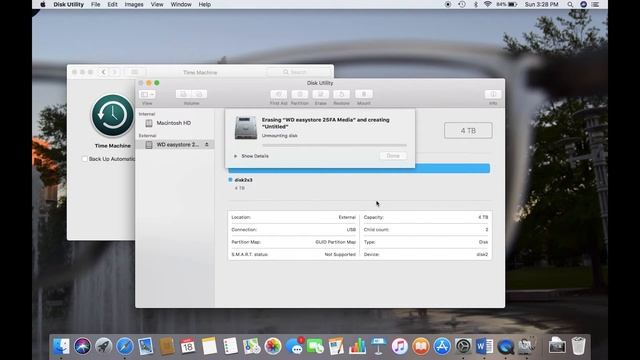The height and width of the screenshot is (360, 640).
Task: Open the Trash in the Dock
Action: click(x=578, y=346)
